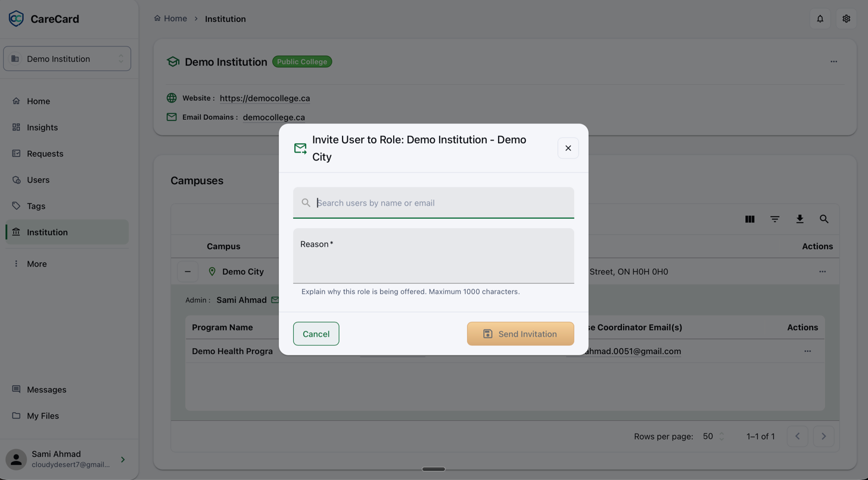868x480 pixels.
Task: Cancel the invitation dialog
Action: 316,334
